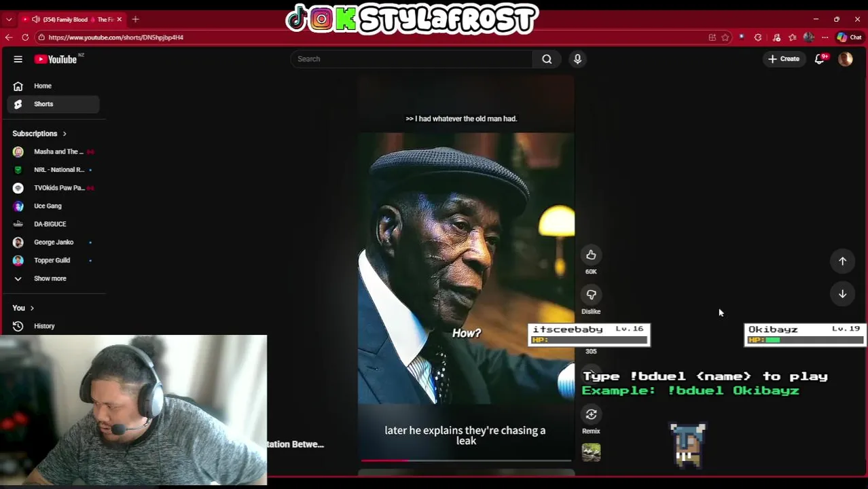Screen dimensions: 868x489
Task: Expand Show more subscriptions
Action: (54, 278)
